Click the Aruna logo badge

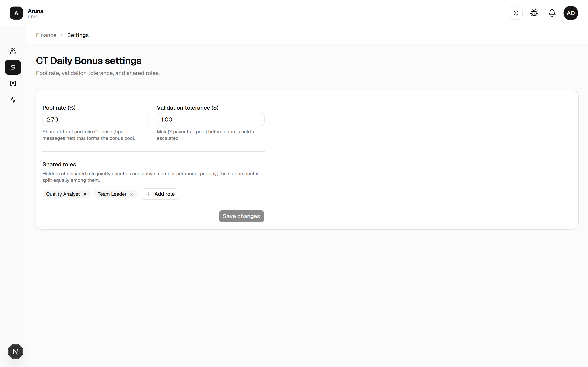[x=16, y=13]
